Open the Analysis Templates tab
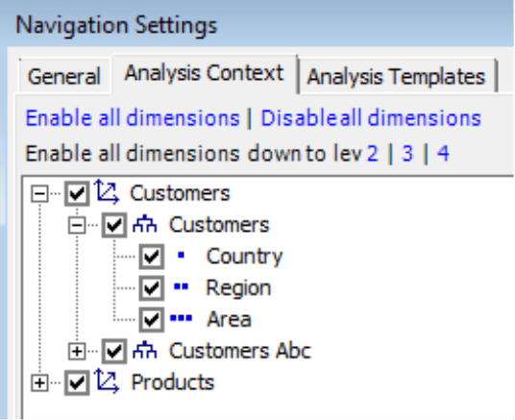The width and height of the screenshot is (515, 420). pyautogui.click(x=397, y=76)
